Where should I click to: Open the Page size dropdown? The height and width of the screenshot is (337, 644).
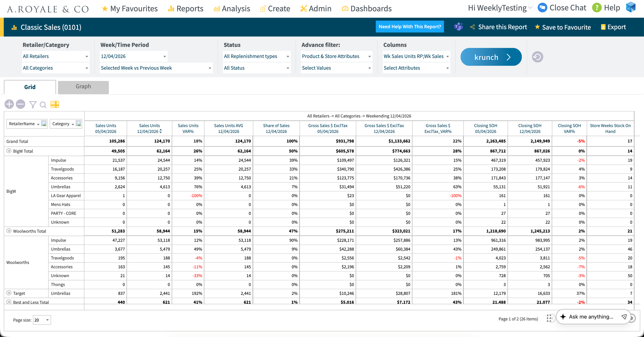point(42,320)
